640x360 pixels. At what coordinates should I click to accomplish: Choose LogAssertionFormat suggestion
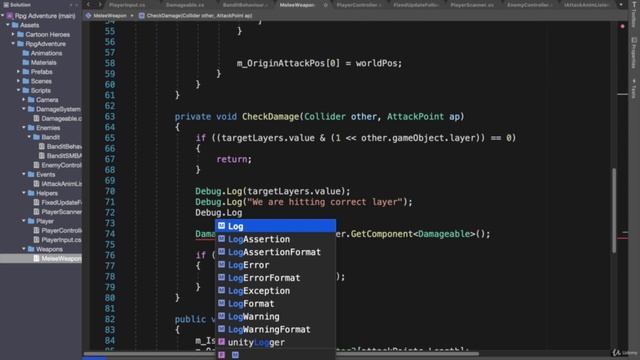276,252
